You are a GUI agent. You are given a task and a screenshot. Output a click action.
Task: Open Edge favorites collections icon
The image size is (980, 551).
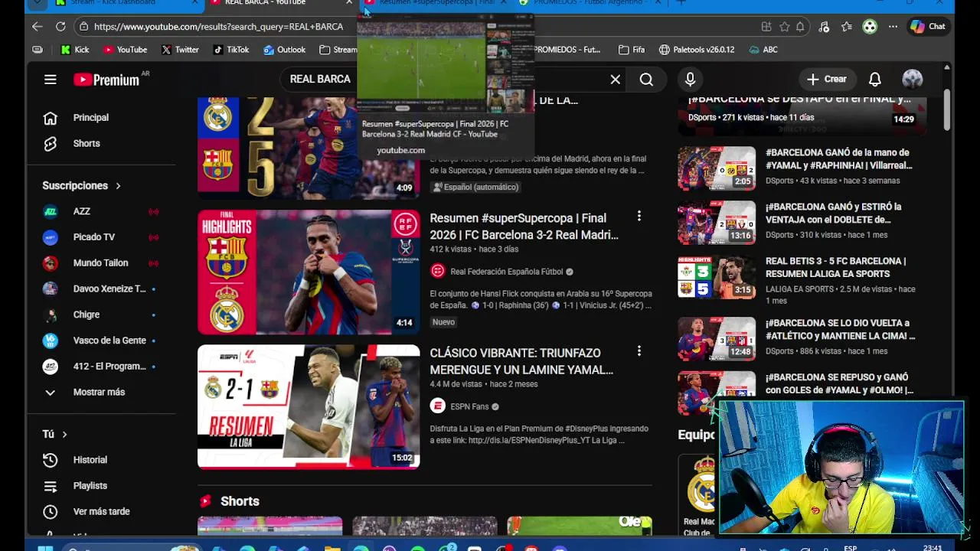846,26
